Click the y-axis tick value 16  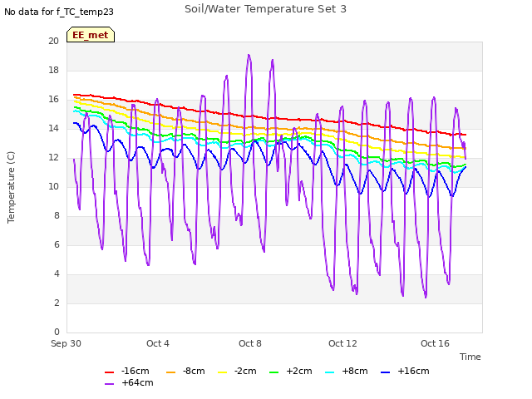53,100
